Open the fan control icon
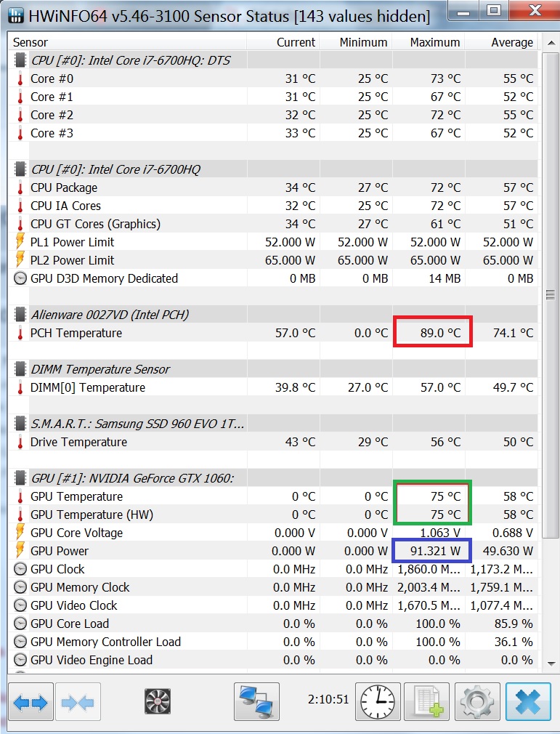This screenshot has height=734, width=560. click(158, 702)
